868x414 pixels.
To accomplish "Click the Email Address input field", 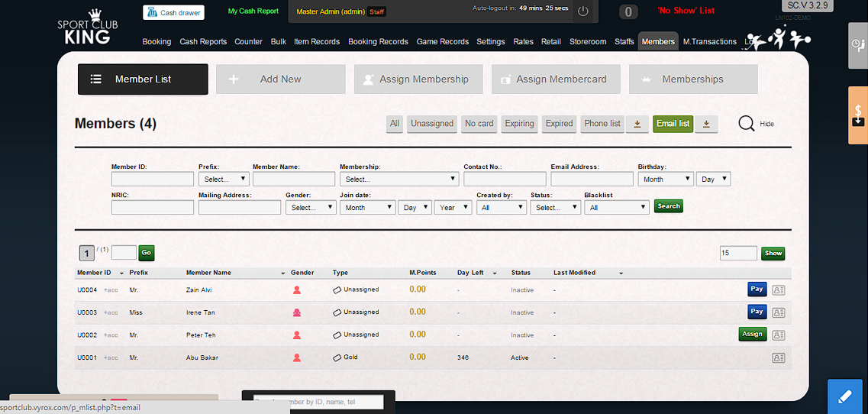I will coord(592,179).
